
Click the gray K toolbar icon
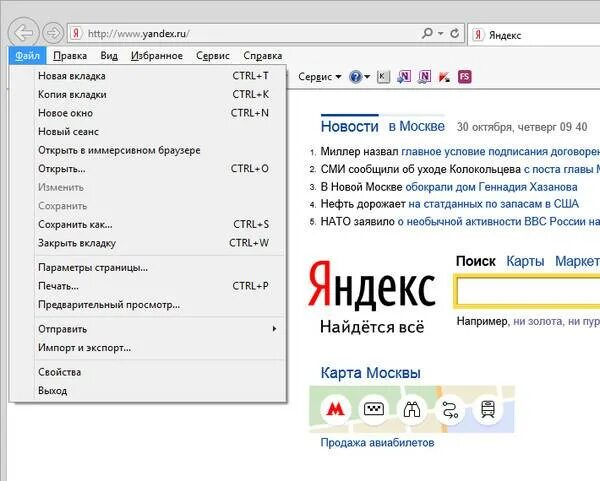(383, 77)
